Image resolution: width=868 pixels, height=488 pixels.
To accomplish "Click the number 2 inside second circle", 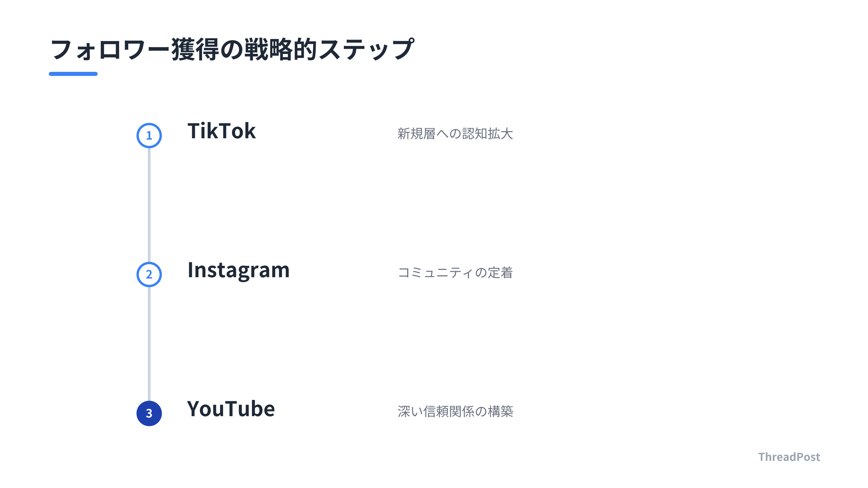I will [149, 275].
